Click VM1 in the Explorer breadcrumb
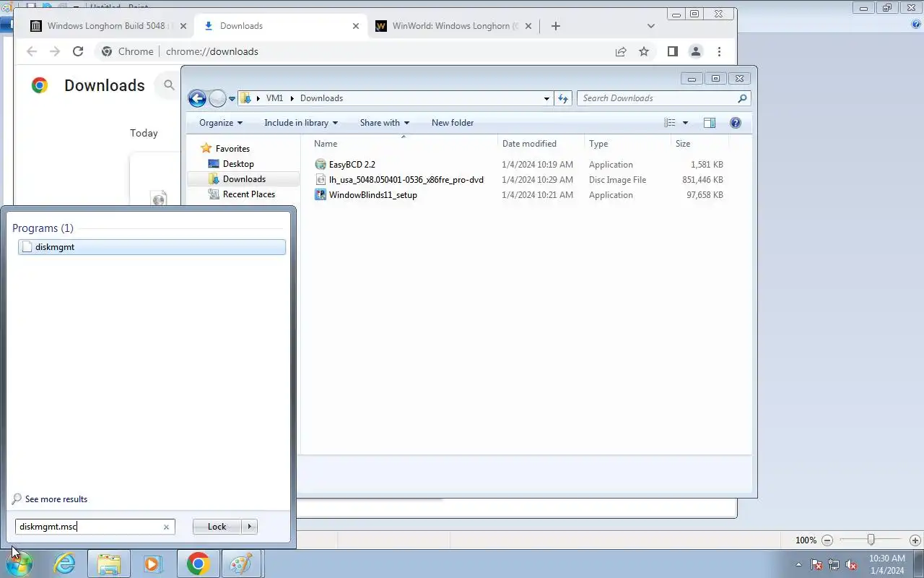924x578 pixels. click(274, 98)
